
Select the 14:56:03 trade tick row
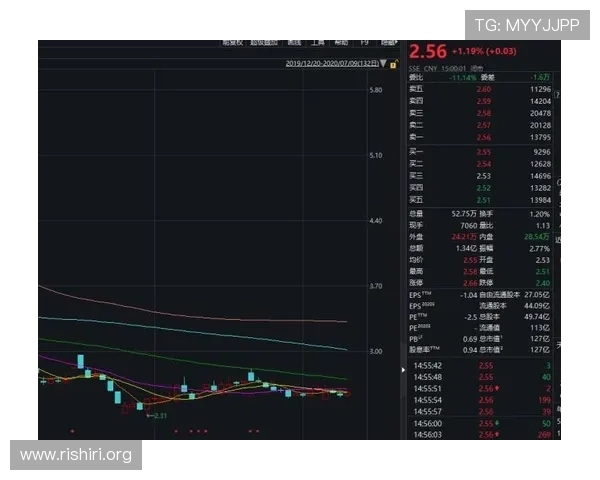pyautogui.click(x=481, y=435)
